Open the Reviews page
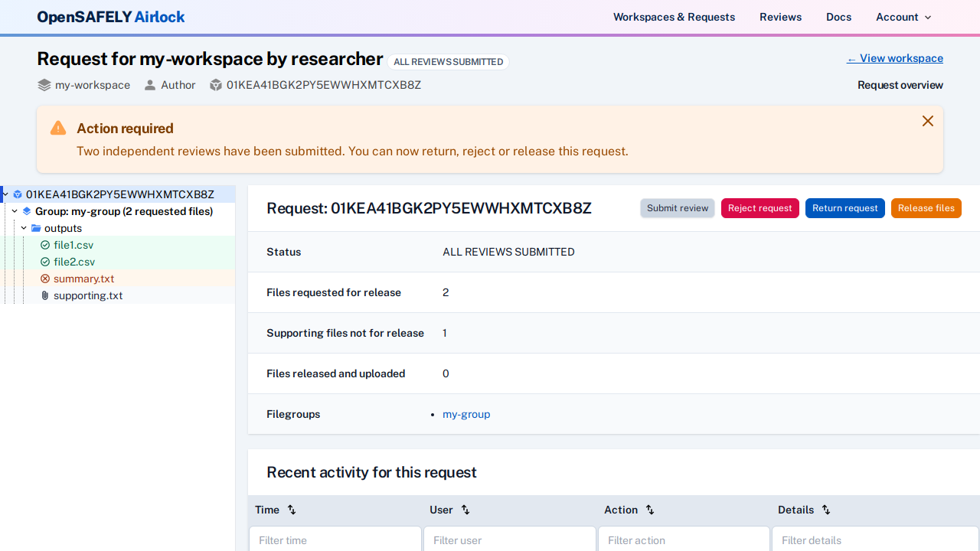980x551 pixels. [780, 17]
